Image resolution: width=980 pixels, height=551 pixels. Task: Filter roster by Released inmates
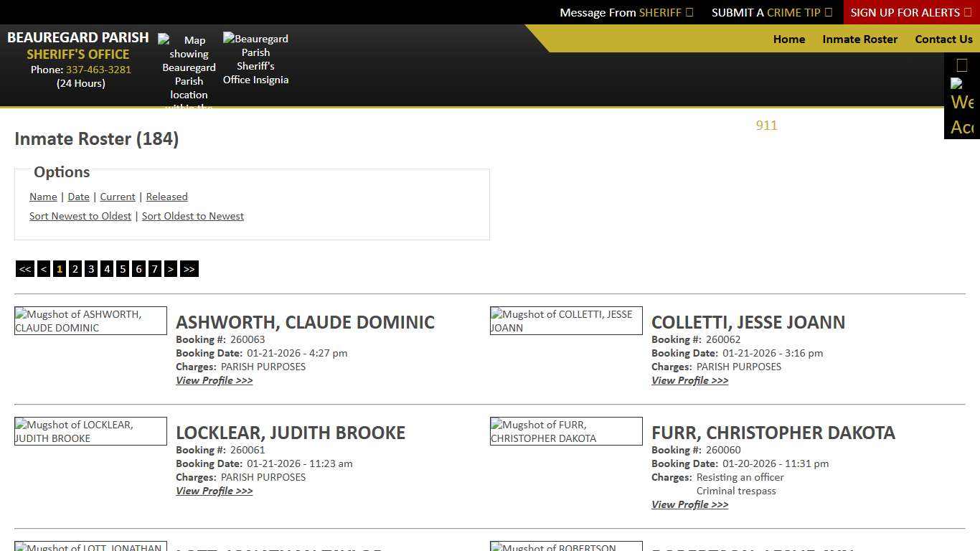pyautogui.click(x=166, y=197)
